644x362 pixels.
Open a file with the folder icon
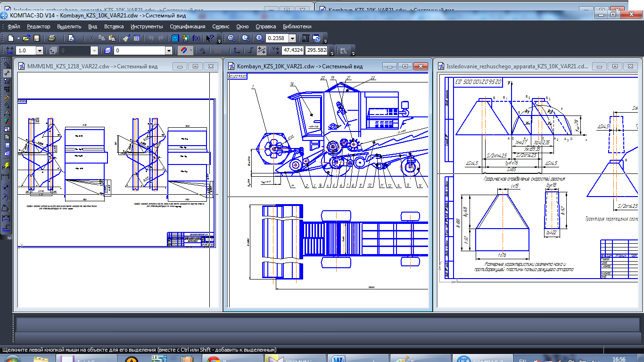click(x=26, y=38)
